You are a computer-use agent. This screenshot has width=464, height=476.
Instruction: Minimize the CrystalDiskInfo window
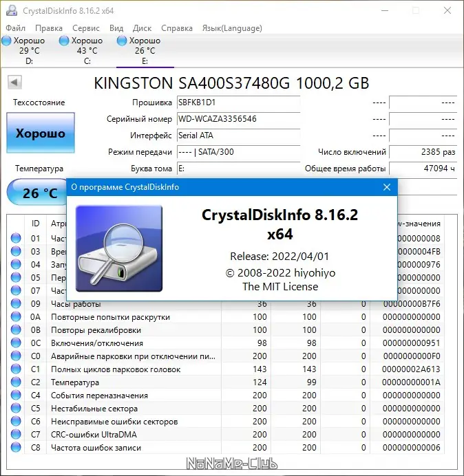coord(385,10)
